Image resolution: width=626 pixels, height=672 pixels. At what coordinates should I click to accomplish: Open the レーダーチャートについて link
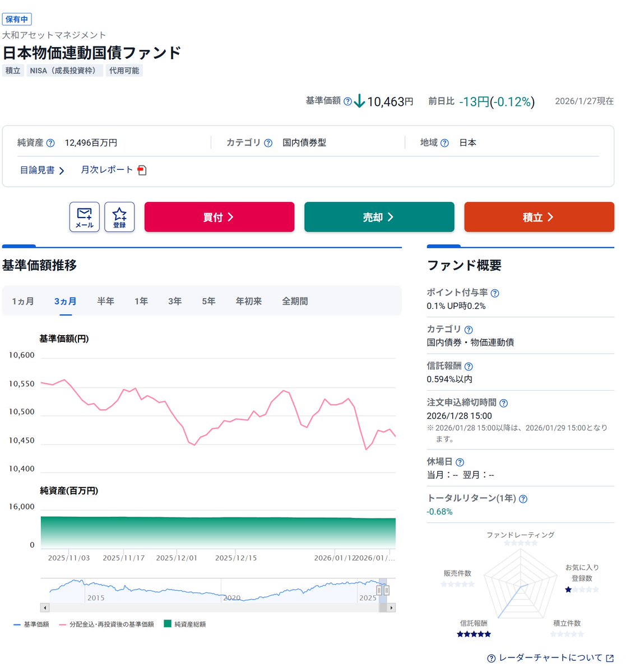pos(552,658)
